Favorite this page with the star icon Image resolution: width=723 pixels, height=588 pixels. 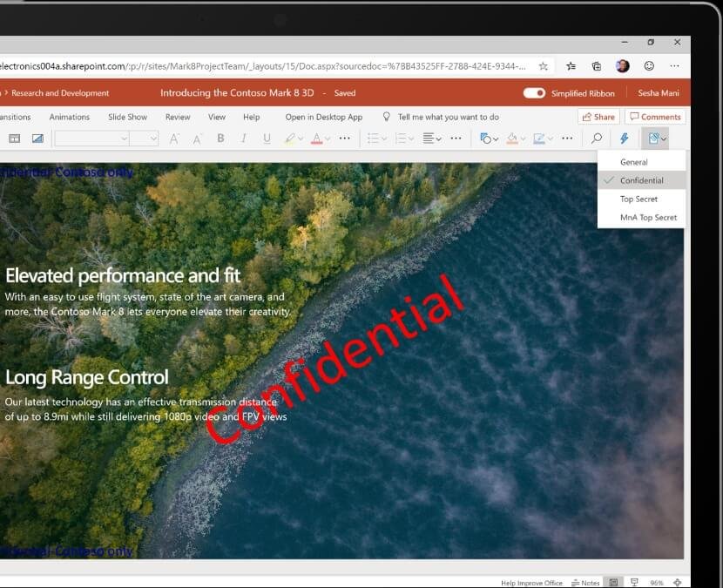[x=544, y=65]
